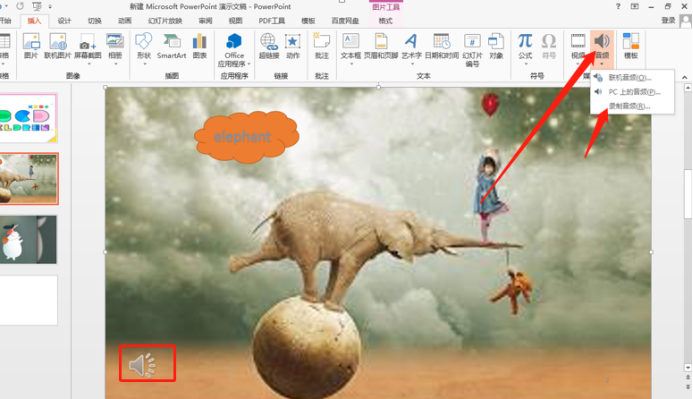Switch to the 动画 animations tab
This screenshot has height=399, width=693.
(x=125, y=21)
